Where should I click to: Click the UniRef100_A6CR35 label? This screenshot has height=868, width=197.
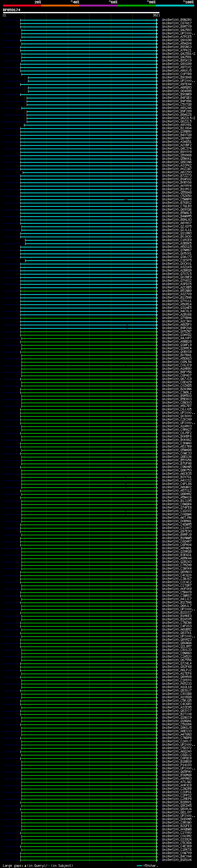click(x=176, y=474)
